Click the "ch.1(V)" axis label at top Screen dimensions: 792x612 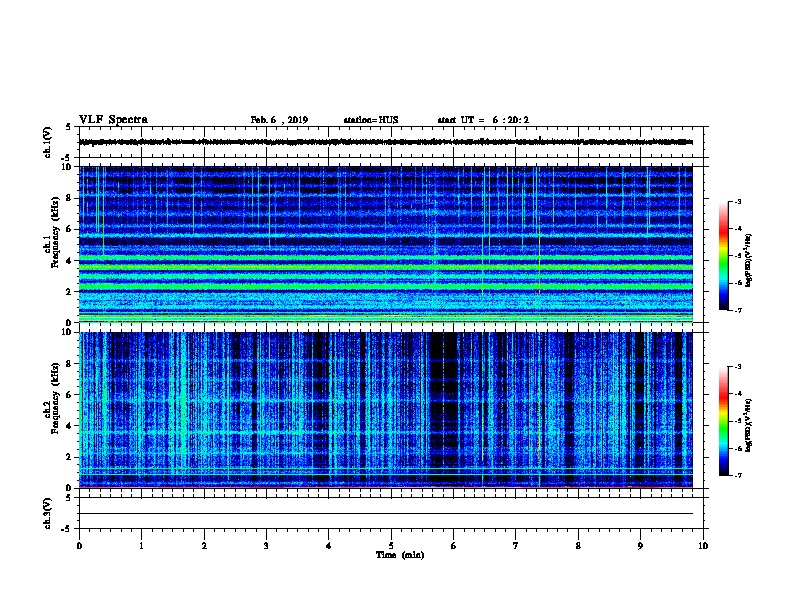pyautogui.click(x=48, y=142)
